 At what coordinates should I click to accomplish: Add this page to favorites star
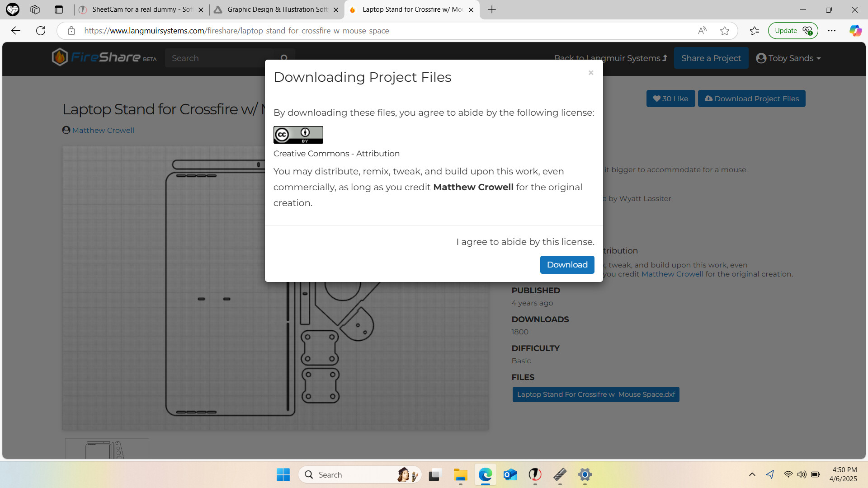(x=725, y=31)
